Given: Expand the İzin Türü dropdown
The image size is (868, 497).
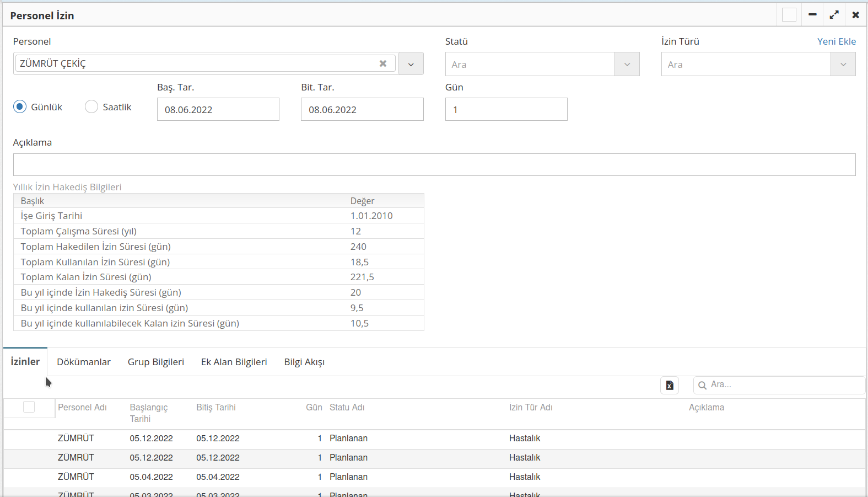Looking at the screenshot, I should (843, 65).
